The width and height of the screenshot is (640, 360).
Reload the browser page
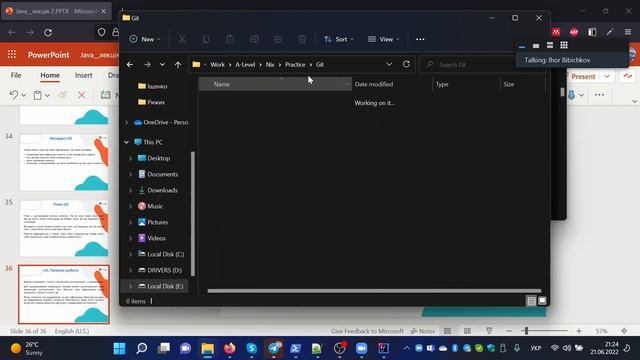48,32
